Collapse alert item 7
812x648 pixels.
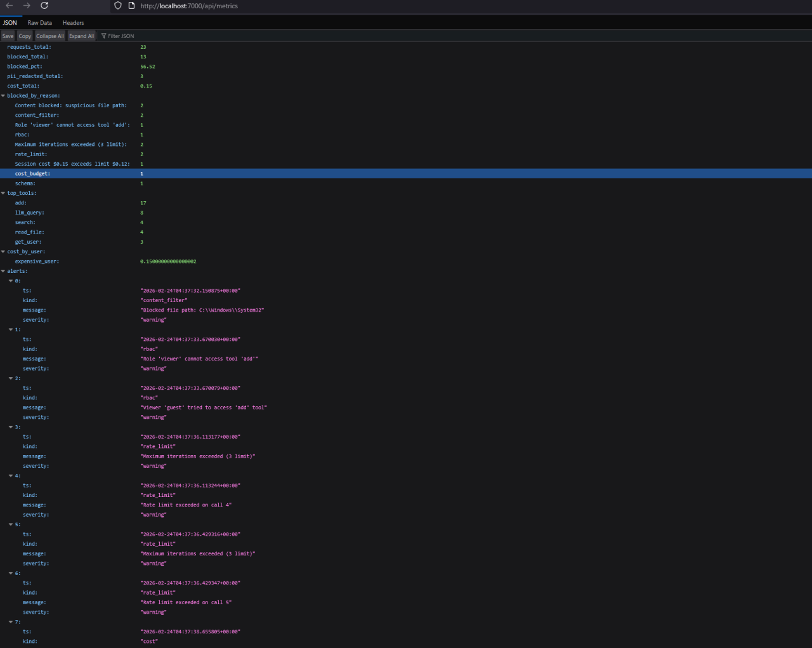11,622
